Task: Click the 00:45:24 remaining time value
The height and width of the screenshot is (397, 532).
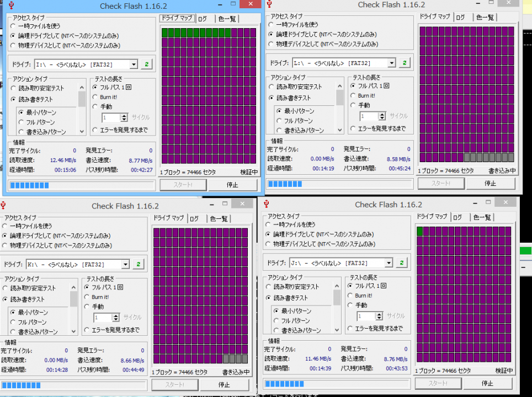Action: click(400, 168)
